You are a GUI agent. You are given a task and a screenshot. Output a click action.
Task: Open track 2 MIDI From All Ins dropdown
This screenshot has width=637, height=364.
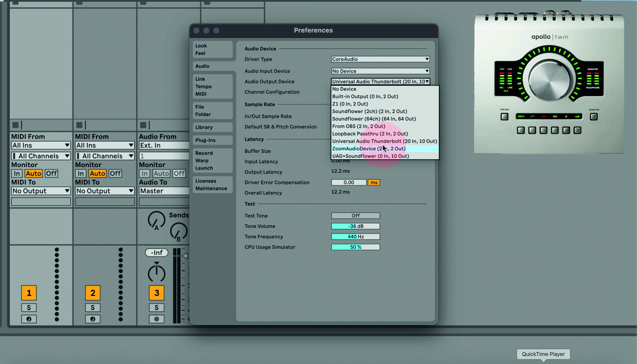105,145
